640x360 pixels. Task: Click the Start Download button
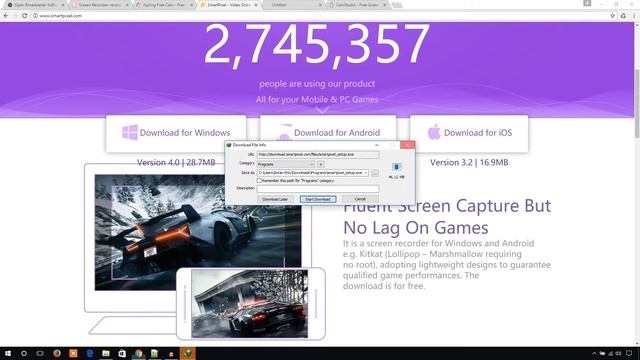click(318, 199)
